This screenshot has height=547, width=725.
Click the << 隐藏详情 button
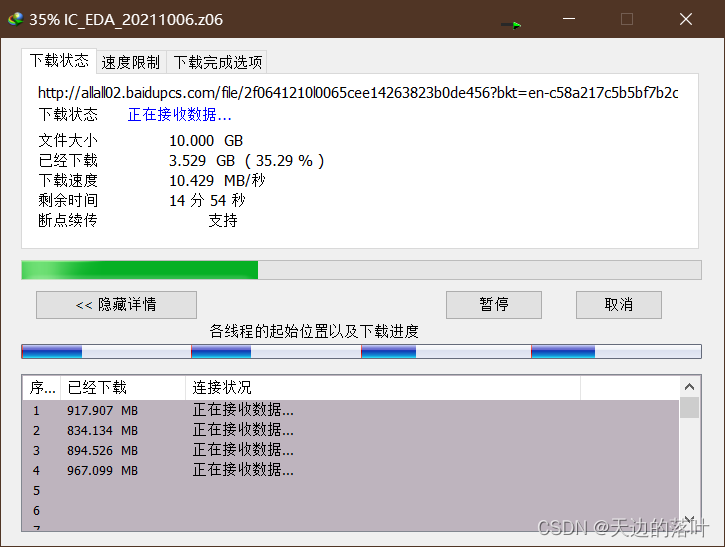[x=117, y=305]
